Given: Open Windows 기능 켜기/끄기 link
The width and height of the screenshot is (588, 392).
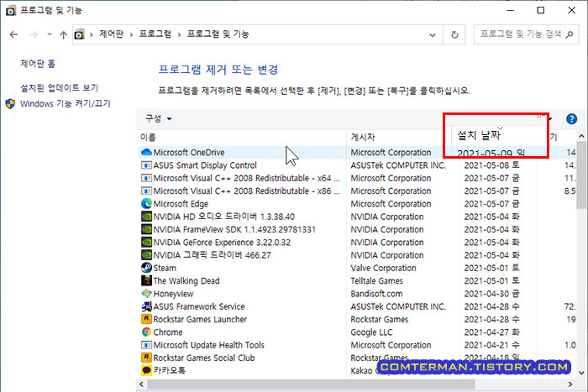Looking at the screenshot, I should click(66, 103).
